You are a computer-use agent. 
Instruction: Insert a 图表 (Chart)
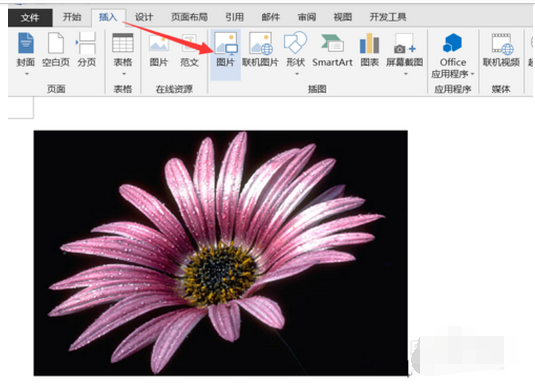370,50
